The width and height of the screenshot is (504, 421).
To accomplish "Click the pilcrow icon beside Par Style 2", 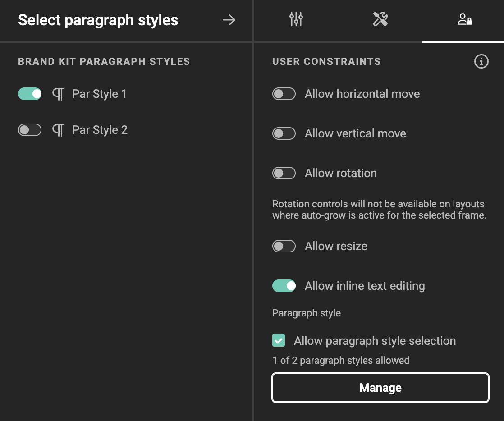I will [58, 130].
